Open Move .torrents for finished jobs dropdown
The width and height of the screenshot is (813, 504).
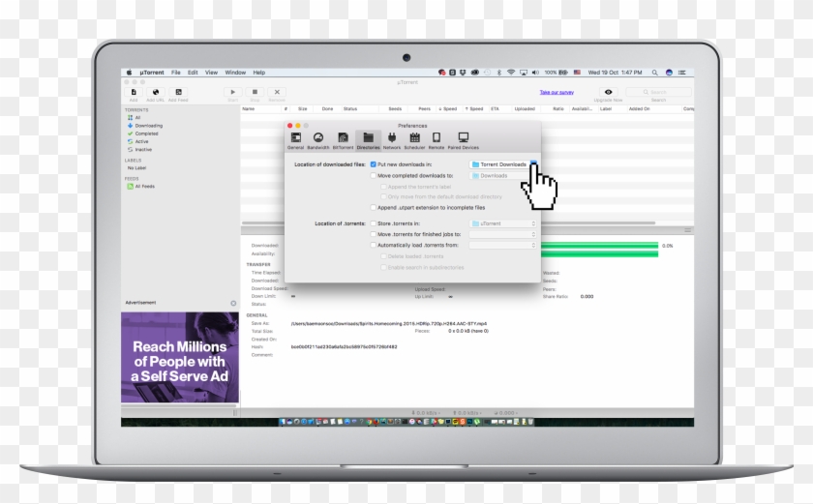pyautogui.click(x=502, y=235)
